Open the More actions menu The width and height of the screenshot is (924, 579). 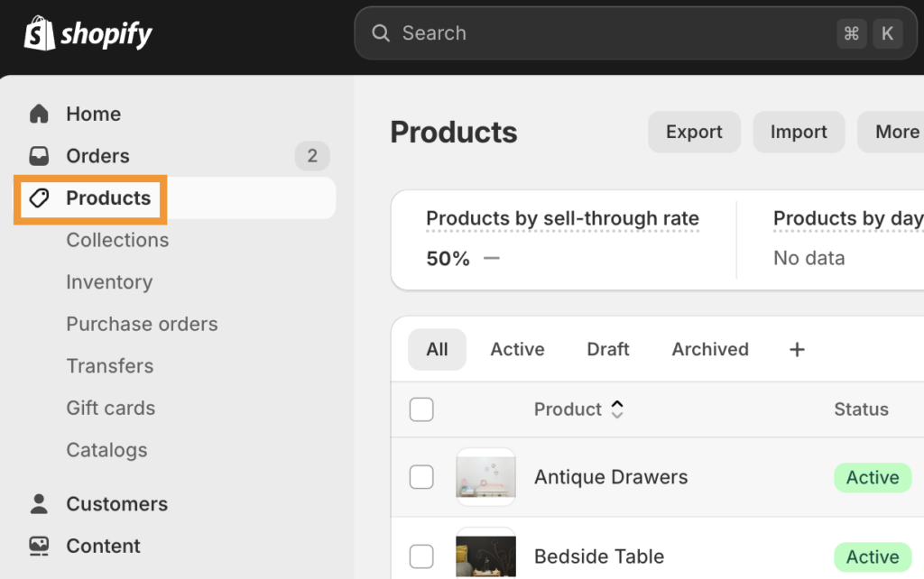900,132
